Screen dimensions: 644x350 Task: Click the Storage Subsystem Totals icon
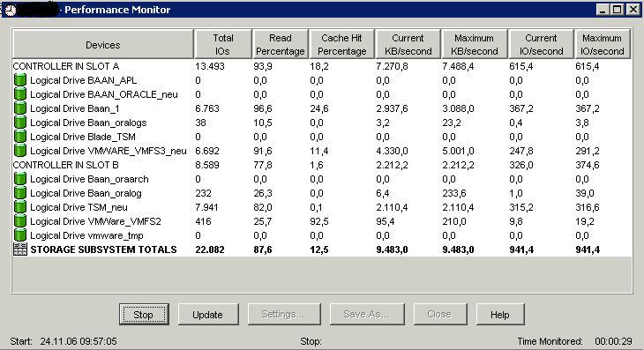point(20,249)
